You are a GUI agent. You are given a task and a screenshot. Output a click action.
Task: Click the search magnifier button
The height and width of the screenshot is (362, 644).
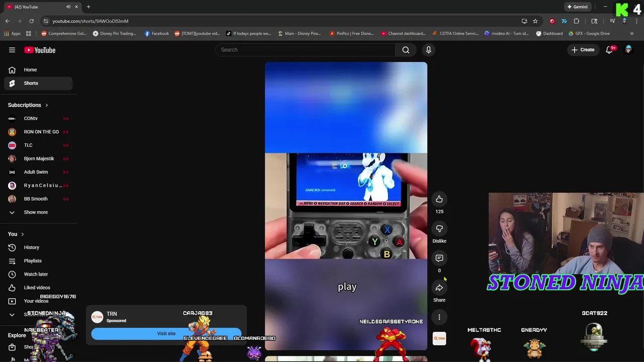pyautogui.click(x=406, y=50)
